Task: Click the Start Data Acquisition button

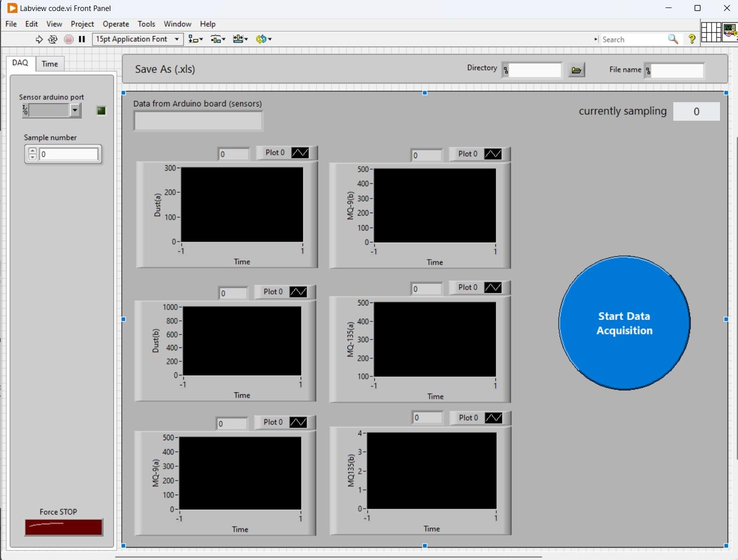Action: pos(624,323)
